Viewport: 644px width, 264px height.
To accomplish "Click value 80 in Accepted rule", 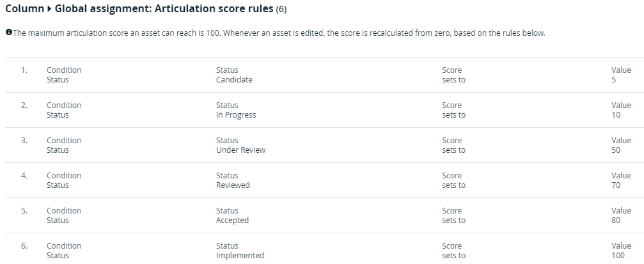I will coord(616,221).
